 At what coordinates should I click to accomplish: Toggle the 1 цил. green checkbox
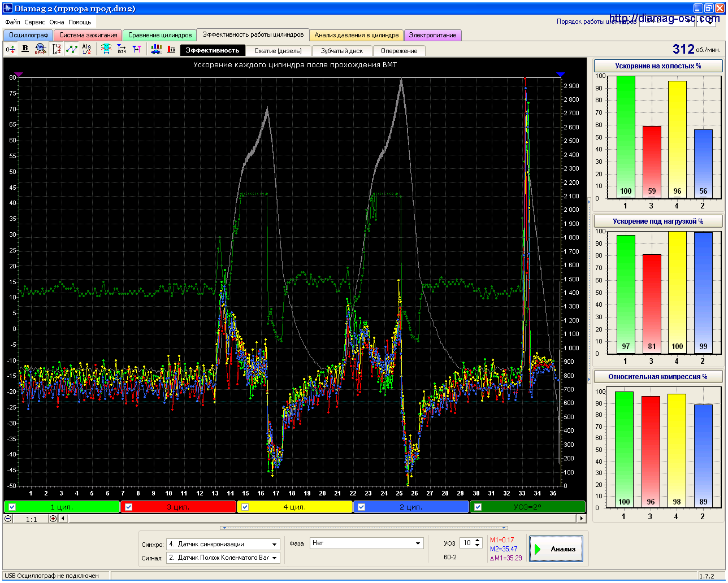[12, 507]
